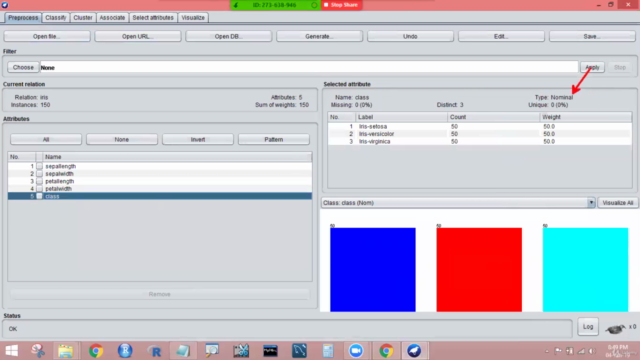Viewport: 640px width, 360px height.
Task: Check the class attribute checkbox
Action: coord(39,196)
